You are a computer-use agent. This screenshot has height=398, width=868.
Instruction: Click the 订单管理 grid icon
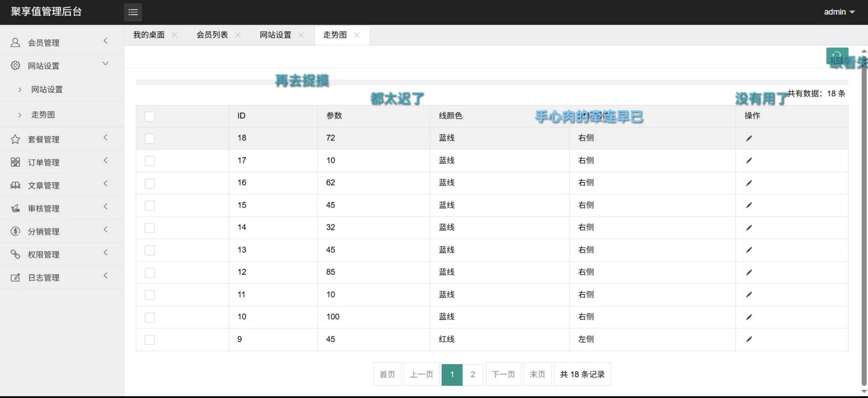[15, 162]
